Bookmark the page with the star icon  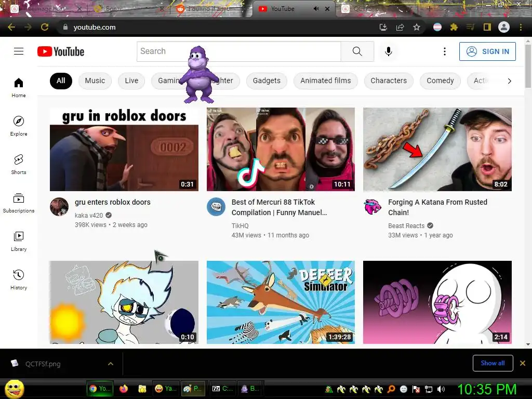417,27
